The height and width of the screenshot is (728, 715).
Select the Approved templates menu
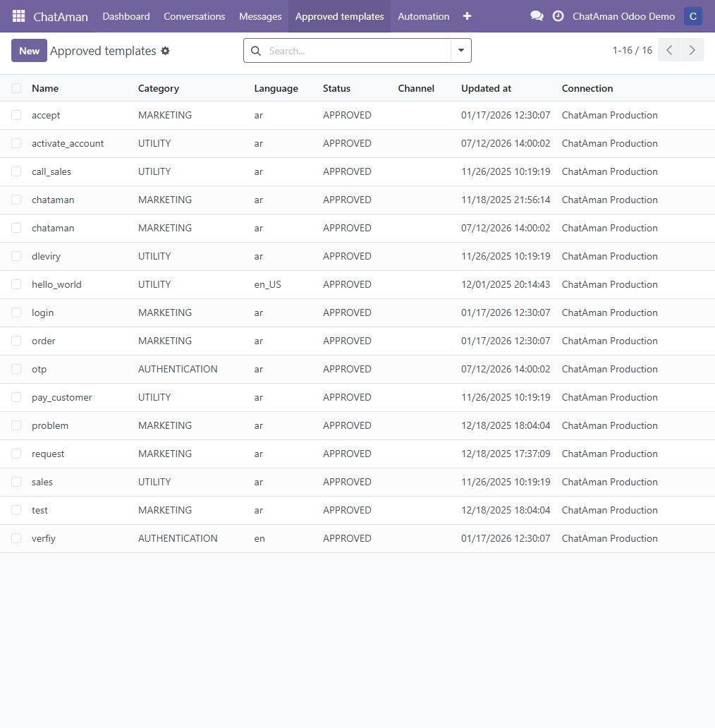click(x=340, y=16)
